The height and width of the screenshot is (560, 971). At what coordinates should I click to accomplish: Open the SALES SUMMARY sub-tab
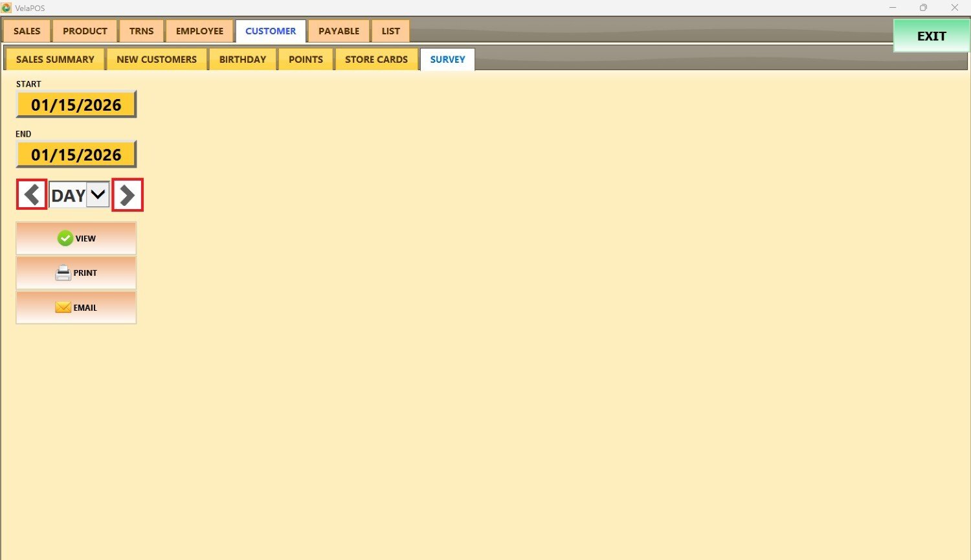tap(55, 60)
